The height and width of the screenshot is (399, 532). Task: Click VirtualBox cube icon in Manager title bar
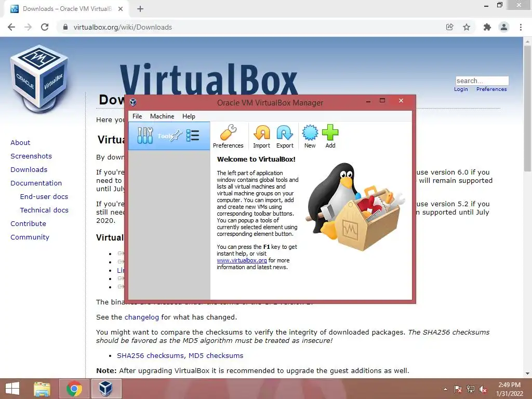[133, 102]
